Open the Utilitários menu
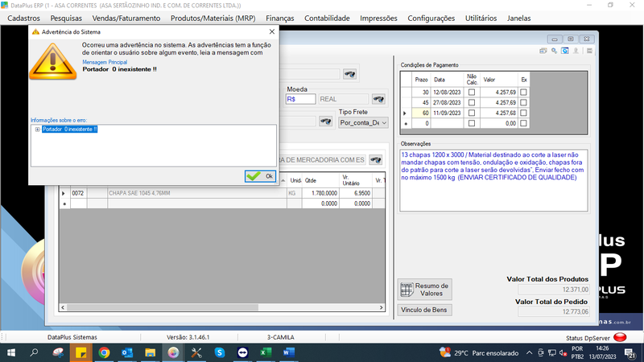Image resolution: width=644 pixels, height=362 pixels. click(481, 18)
